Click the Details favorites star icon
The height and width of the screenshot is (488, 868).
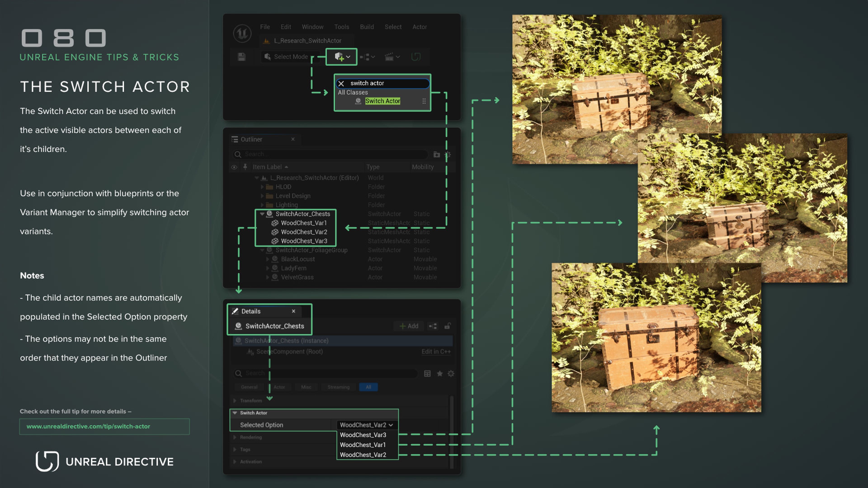click(x=439, y=373)
